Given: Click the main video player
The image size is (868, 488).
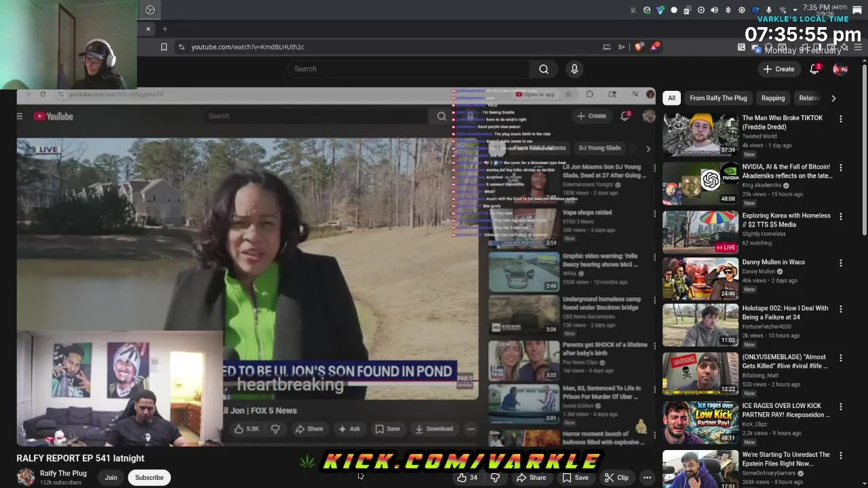Looking at the screenshot, I should (336, 266).
